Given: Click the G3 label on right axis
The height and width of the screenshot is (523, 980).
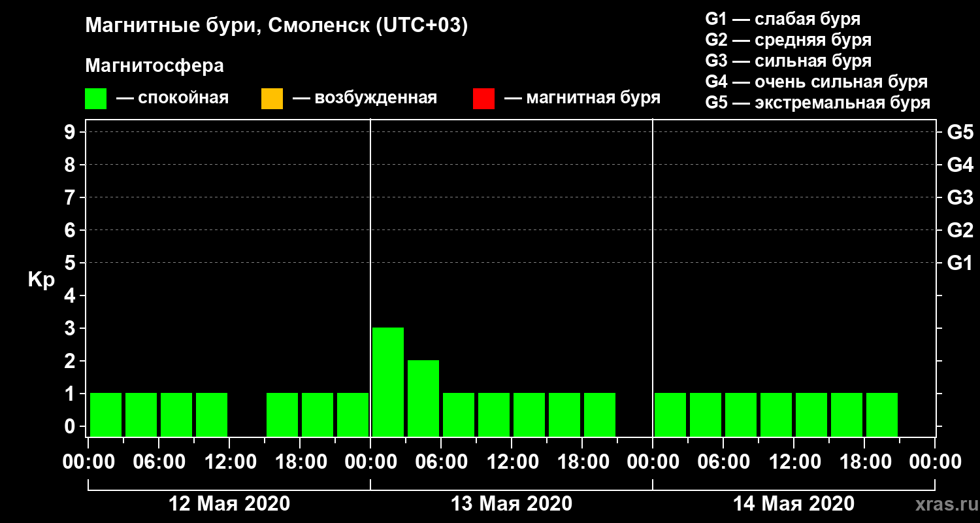Looking at the screenshot, I should 960,198.
